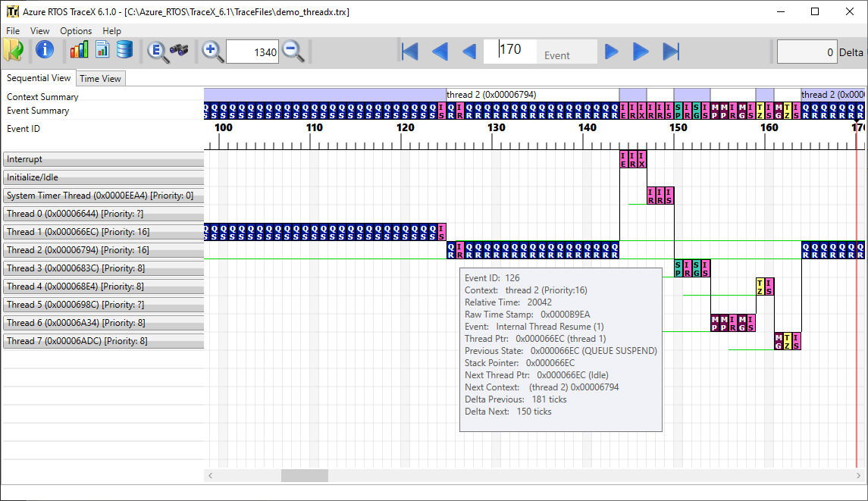Viewport: 868px width, 501px height.
Task: Select the Initialize/Idle context row
Action: coord(104,177)
